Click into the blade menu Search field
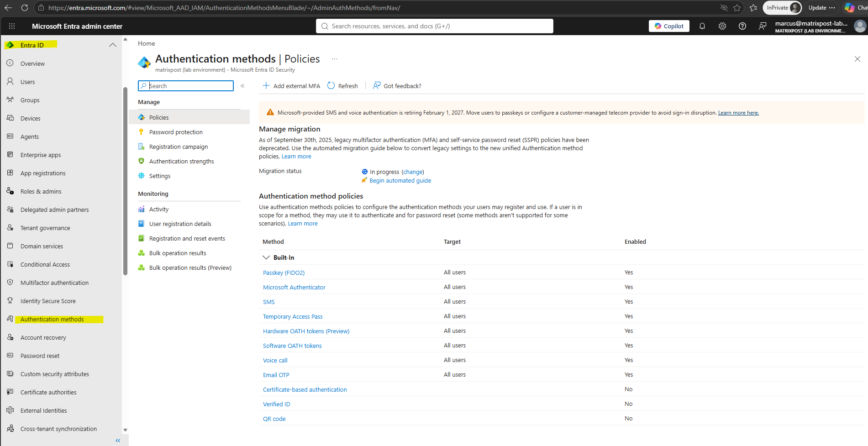The height and width of the screenshot is (446, 868). (x=186, y=86)
